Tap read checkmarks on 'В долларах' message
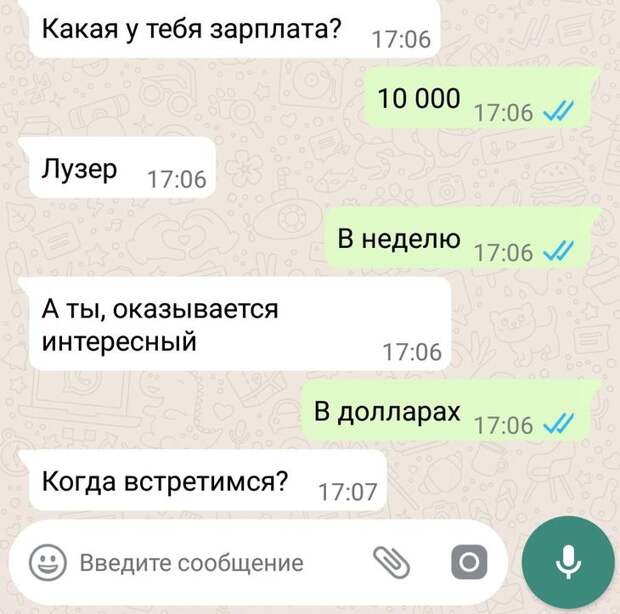 pos(559,423)
